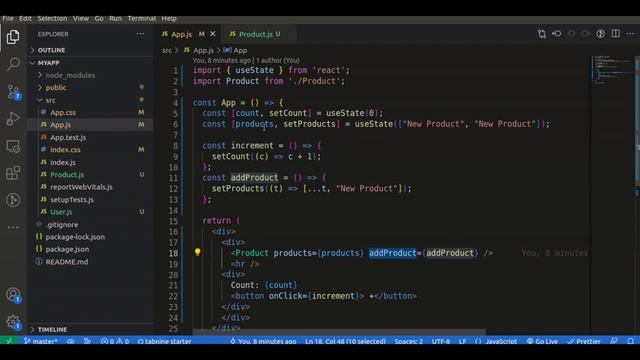Open Accounts menu in activity bar
640x360 pixels.
point(13,295)
